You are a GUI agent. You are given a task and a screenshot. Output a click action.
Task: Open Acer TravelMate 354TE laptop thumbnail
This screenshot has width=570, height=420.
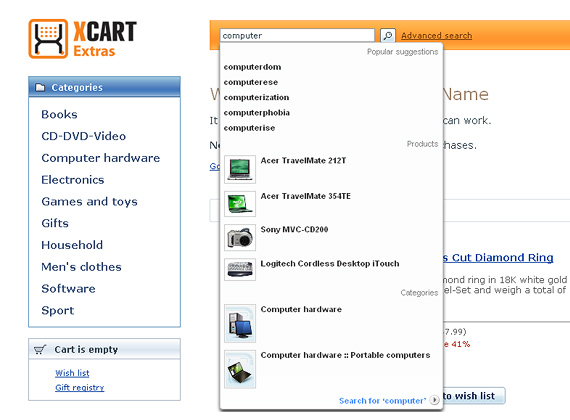[240, 204]
